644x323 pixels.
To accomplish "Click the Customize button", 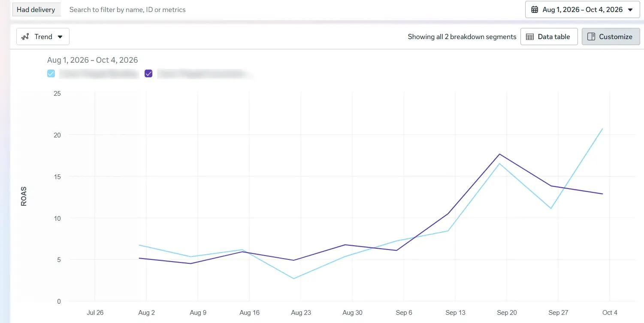I will point(611,37).
